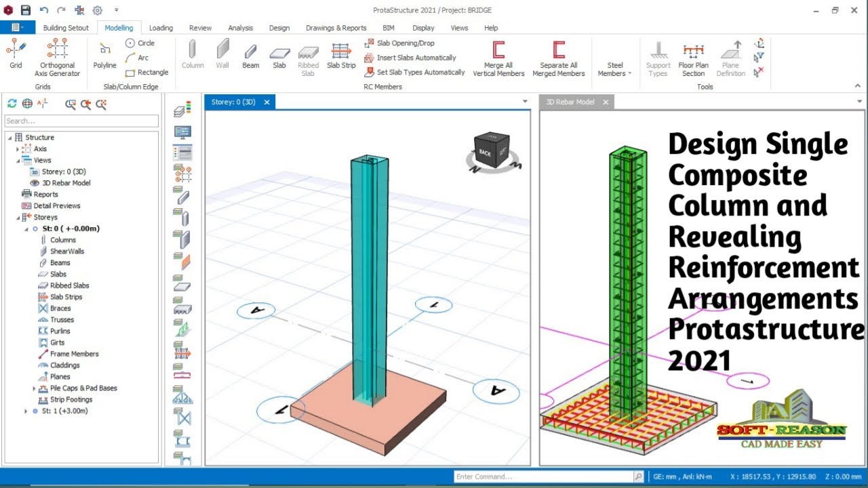
Task: Select Columns under St: 0
Action: (x=62, y=240)
